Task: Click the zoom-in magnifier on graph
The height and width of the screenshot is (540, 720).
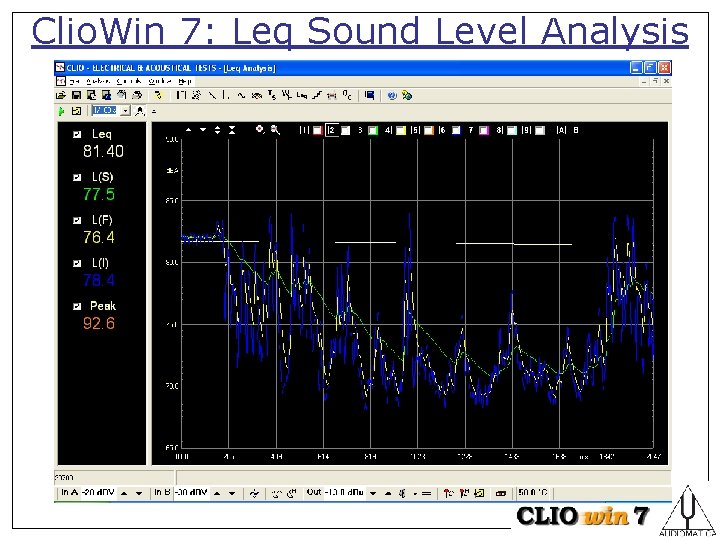Action: pyautogui.click(x=260, y=130)
